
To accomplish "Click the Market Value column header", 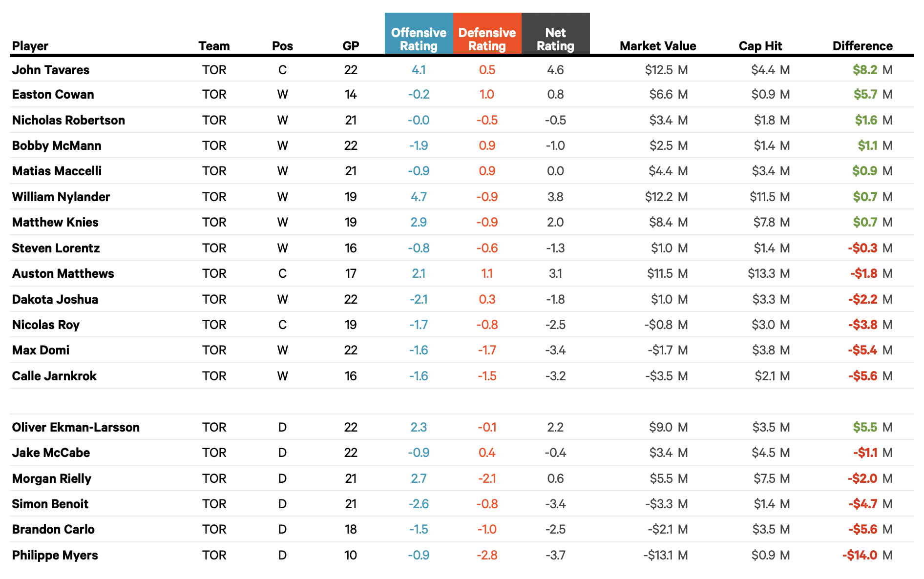I will [657, 46].
